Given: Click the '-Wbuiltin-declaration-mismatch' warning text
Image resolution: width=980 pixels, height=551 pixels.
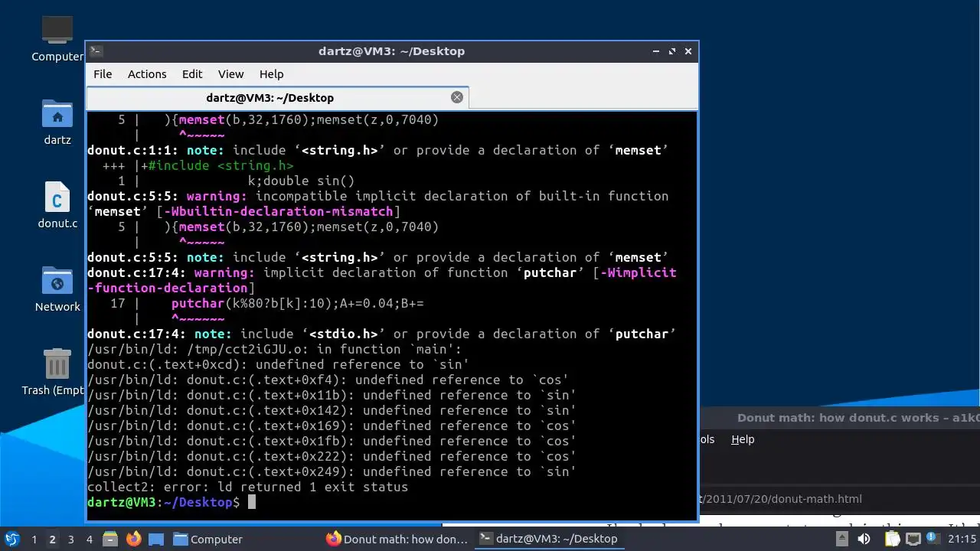Looking at the screenshot, I should tap(278, 211).
